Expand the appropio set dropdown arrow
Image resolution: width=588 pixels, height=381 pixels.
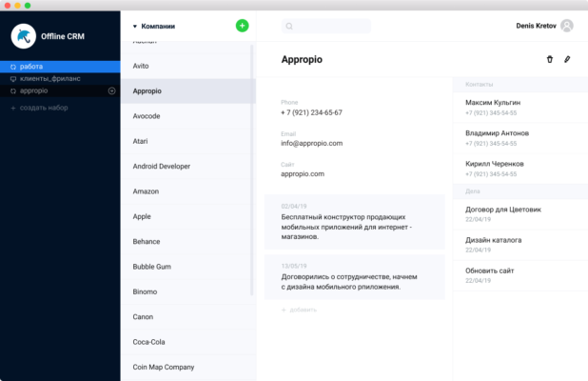click(x=112, y=91)
